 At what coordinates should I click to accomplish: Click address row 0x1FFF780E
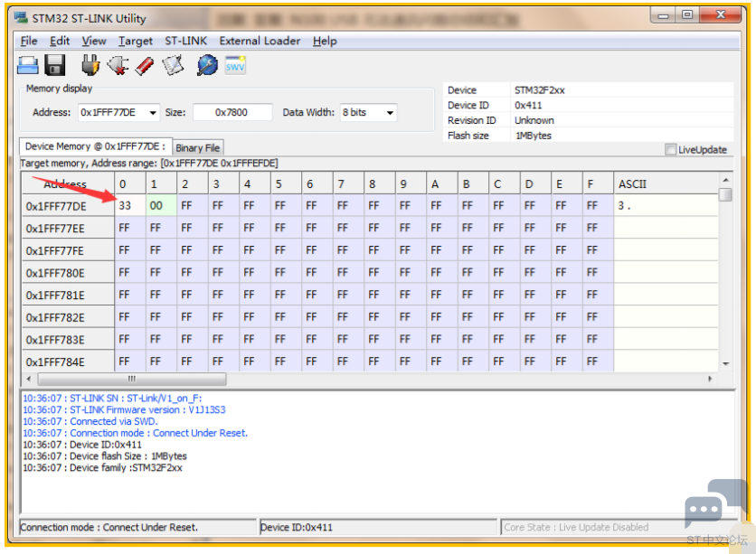point(68,273)
